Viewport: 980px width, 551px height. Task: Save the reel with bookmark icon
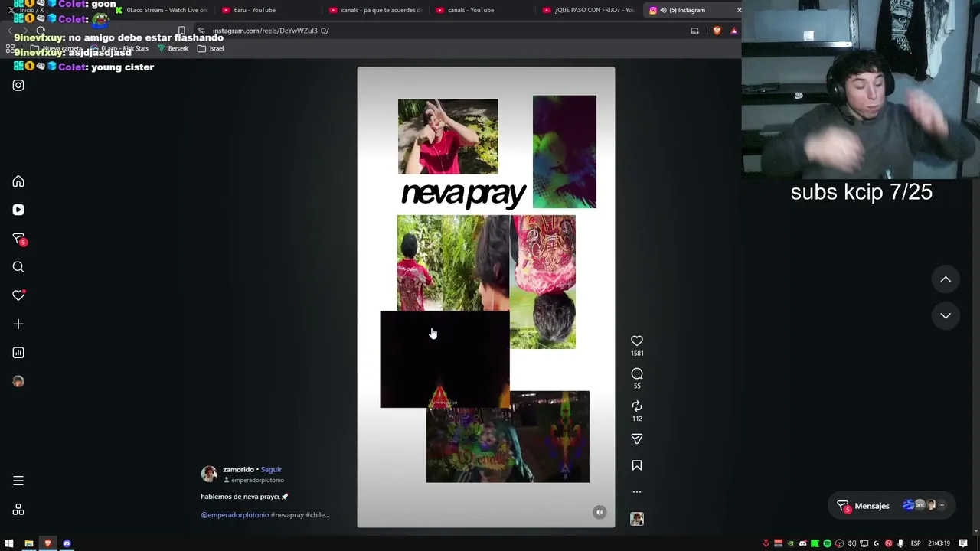[x=637, y=465]
